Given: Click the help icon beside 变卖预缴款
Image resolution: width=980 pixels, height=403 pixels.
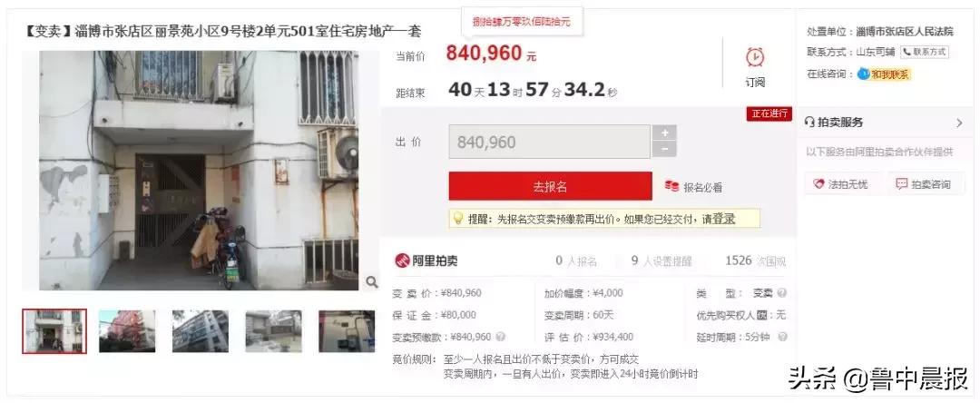Looking at the screenshot, I should (x=500, y=338).
